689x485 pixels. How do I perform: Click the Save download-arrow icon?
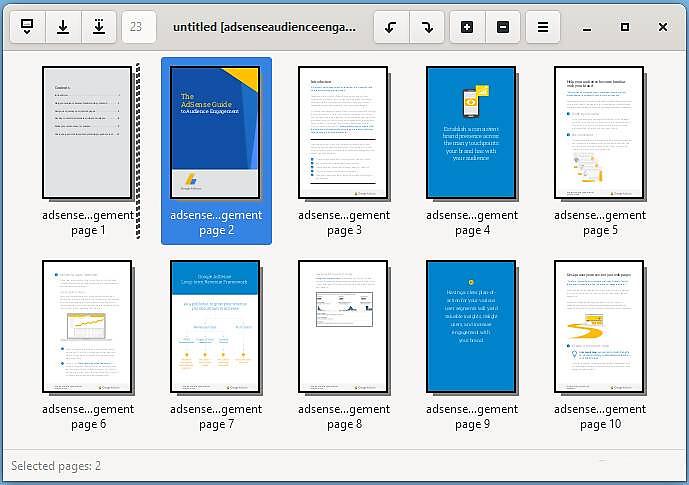(63, 27)
